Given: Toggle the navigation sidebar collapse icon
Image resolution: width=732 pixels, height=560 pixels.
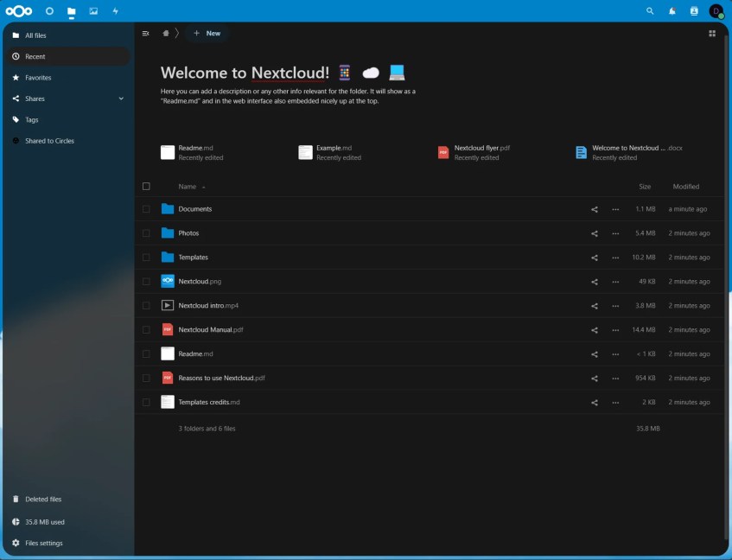Looking at the screenshot, I should click(x=146, y=33).
